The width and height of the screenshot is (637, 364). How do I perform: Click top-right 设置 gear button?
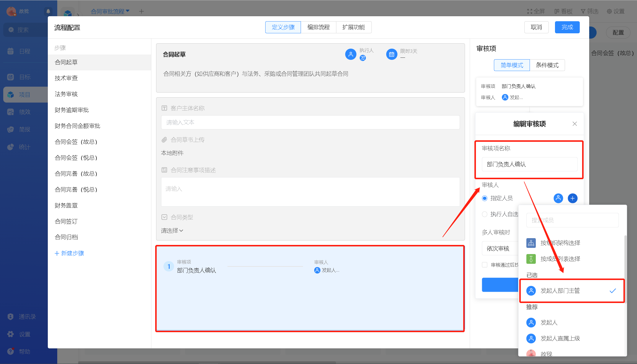coord(616,11)
